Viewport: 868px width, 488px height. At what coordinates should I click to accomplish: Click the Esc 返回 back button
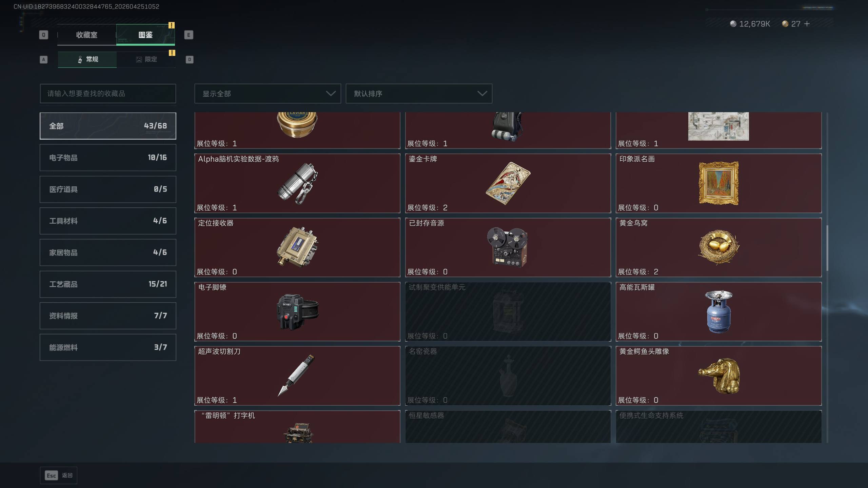59,475
